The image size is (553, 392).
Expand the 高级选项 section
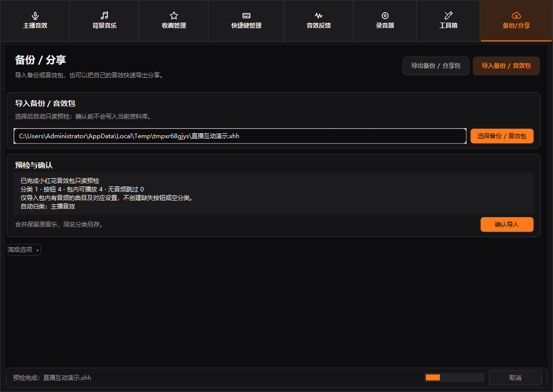(24, 250)
